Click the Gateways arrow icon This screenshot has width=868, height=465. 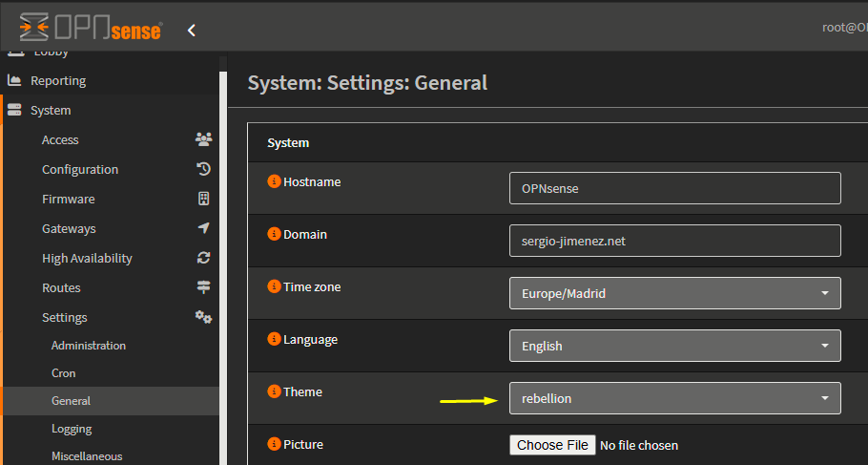[x=204, y=228]
